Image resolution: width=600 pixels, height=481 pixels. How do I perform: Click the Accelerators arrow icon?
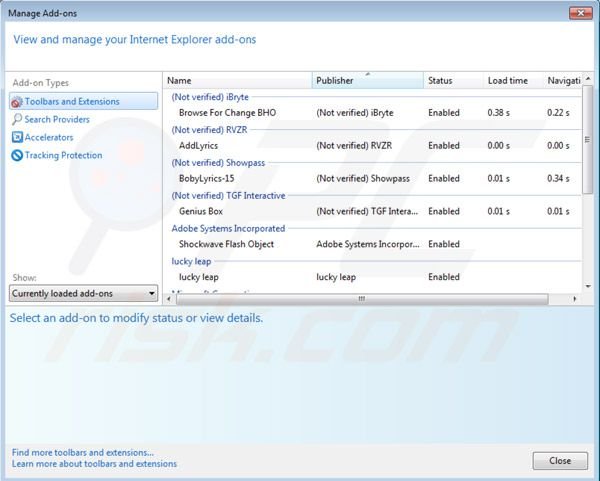coord(17,137)
